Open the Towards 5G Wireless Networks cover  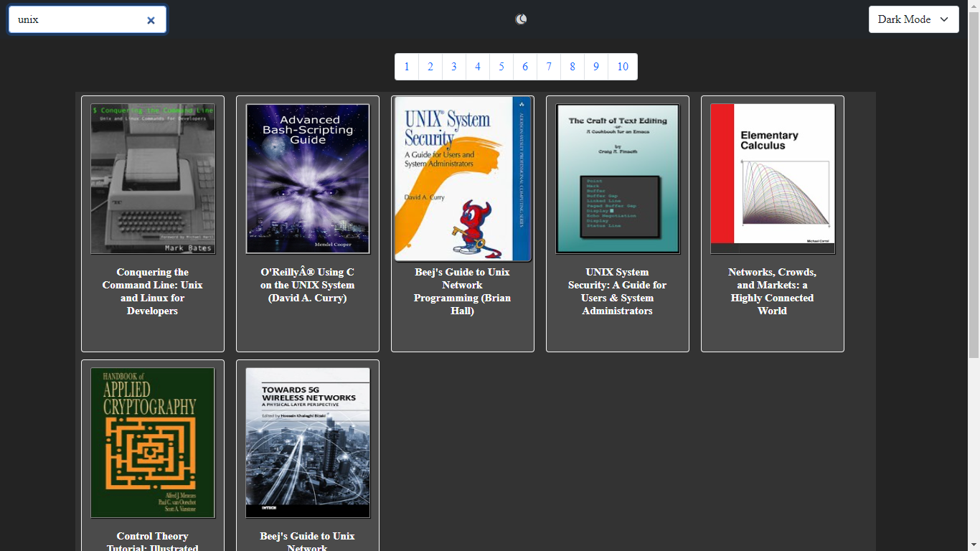pos(308,443)
